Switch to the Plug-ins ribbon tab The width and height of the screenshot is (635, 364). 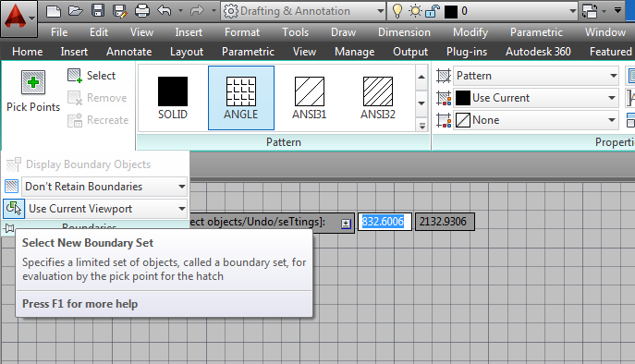click(467, 52)
